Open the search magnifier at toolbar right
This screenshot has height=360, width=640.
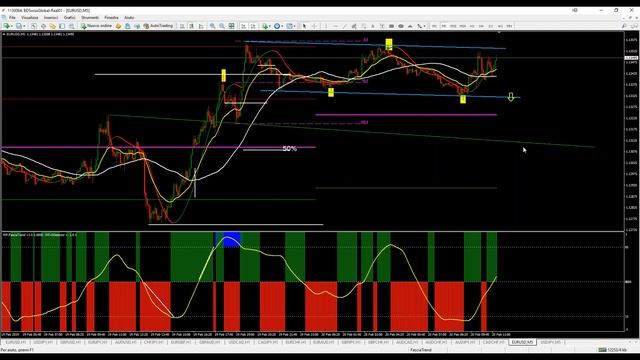(624, 26)
